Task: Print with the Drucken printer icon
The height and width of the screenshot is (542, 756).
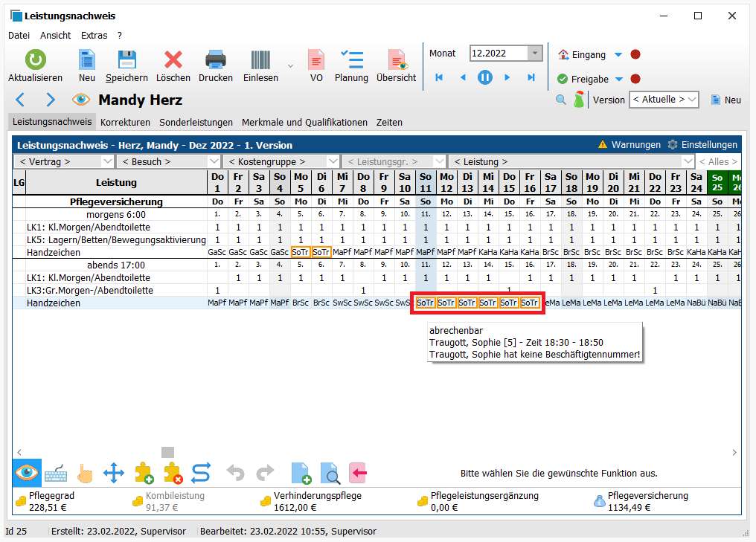Action: pos(216,60)
